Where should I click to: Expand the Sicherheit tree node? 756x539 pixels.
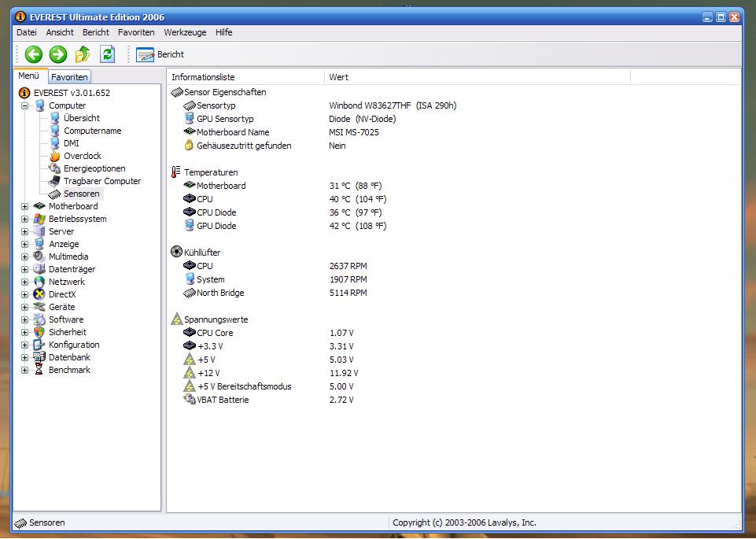(24, 332)
